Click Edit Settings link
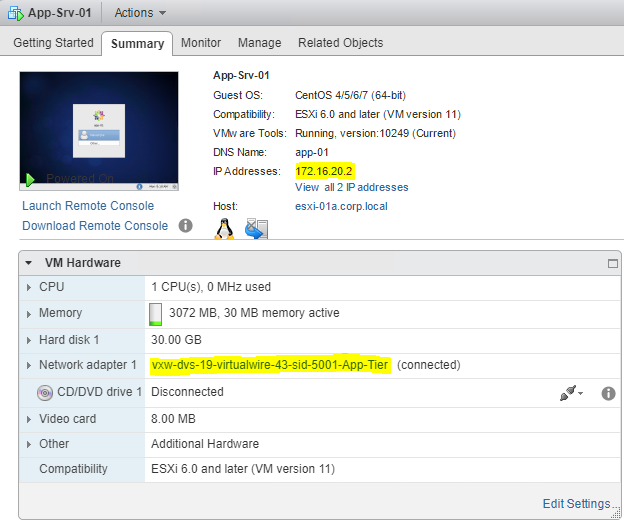 click(x=576, y=504)
